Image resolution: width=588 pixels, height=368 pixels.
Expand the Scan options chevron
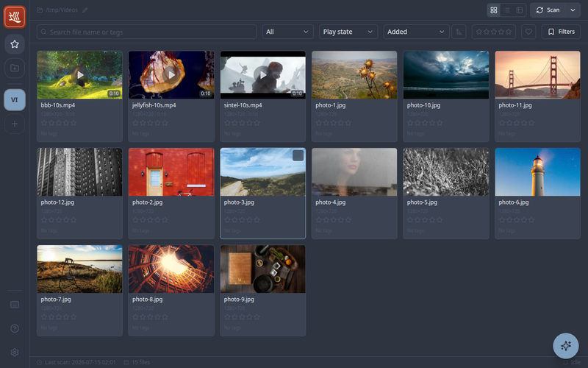point(573,10)
